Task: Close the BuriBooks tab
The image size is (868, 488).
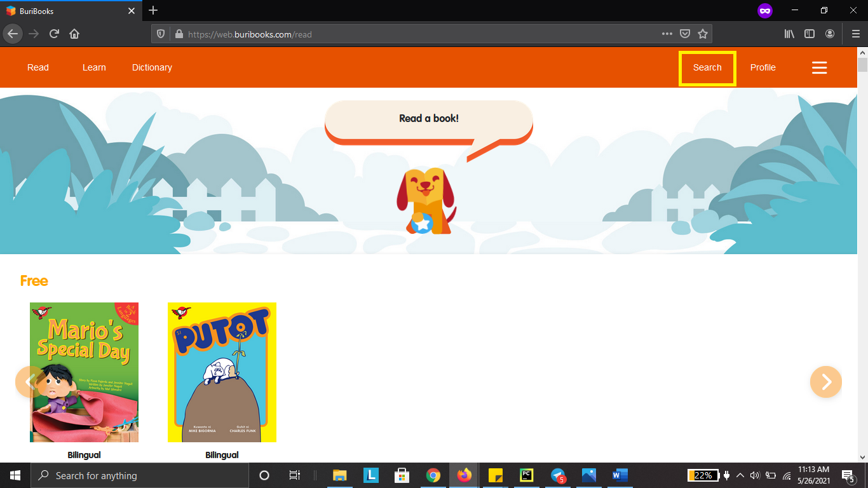Action: (x=132, y=11)
